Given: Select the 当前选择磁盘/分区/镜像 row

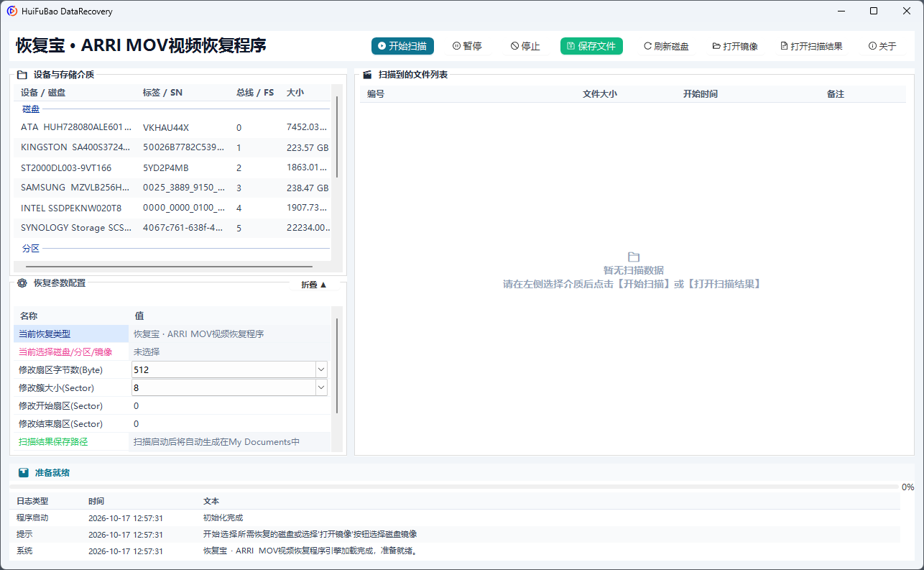Looking at the screenshot, I should coord(172,351).
